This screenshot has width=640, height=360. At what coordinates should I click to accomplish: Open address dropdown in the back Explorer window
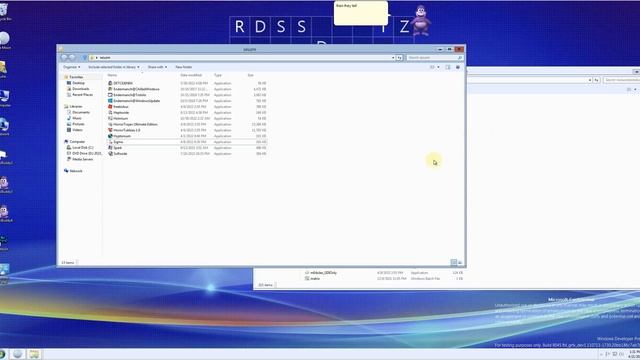point(590,80)
